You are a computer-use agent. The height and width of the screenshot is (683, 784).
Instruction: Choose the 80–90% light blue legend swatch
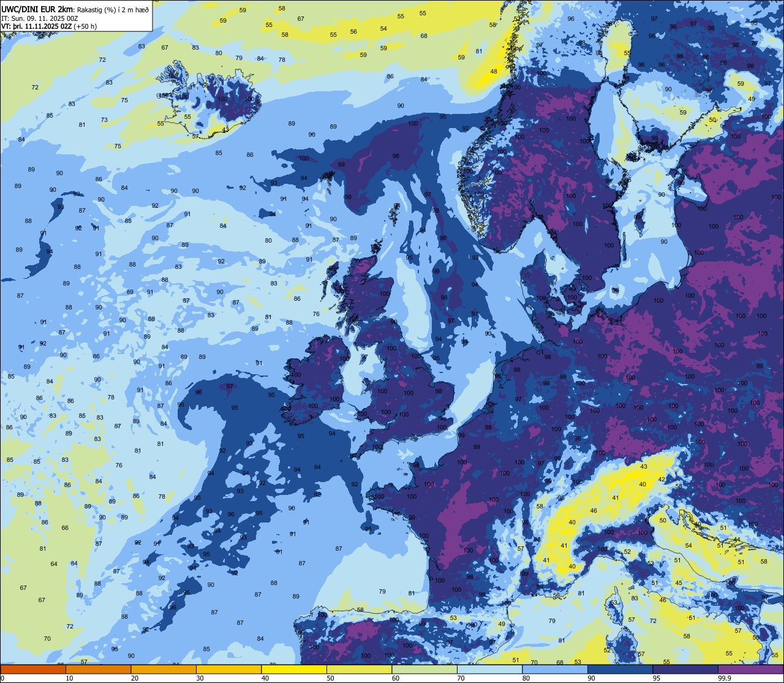coord(555,669)
